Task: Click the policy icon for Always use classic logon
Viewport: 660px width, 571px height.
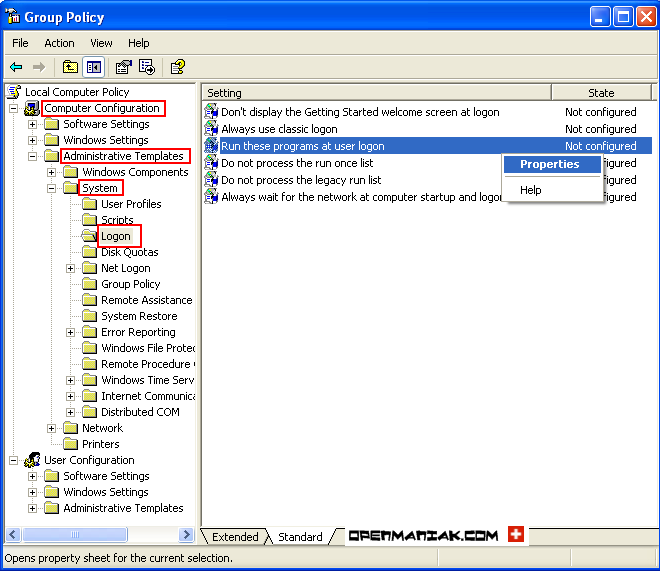Action: (x=211, y=129)
